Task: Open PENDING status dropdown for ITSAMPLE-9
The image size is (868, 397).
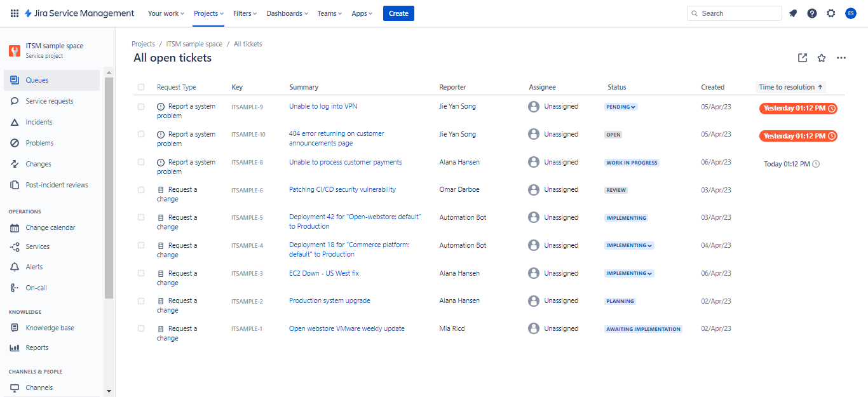Action: [621, 107]
